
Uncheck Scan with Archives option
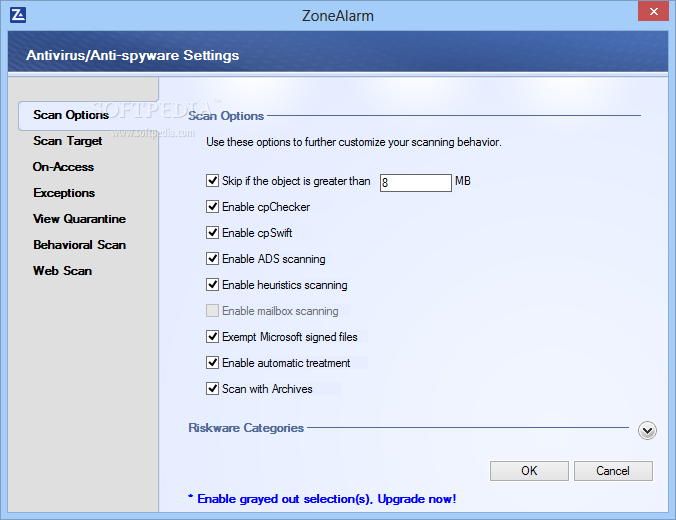click(212, 388)
